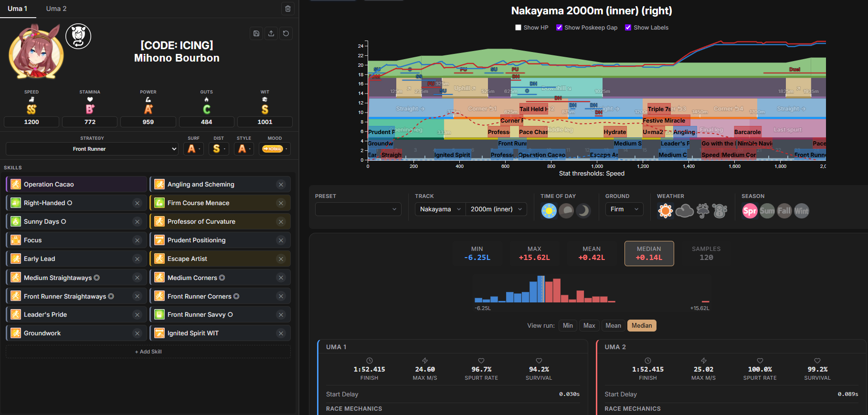Click the MEDIAN +0.14L stat card
The height and width of the screenshot is (415, 868).
(649, 253)
